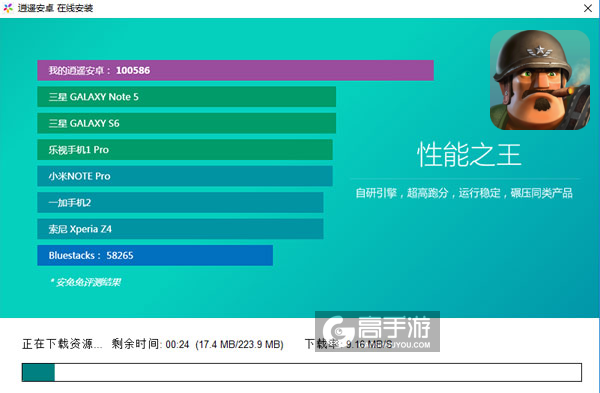Click the 剩余时间: 00:24 value
This screenshot has height=393, width=600.
[150, 344]
